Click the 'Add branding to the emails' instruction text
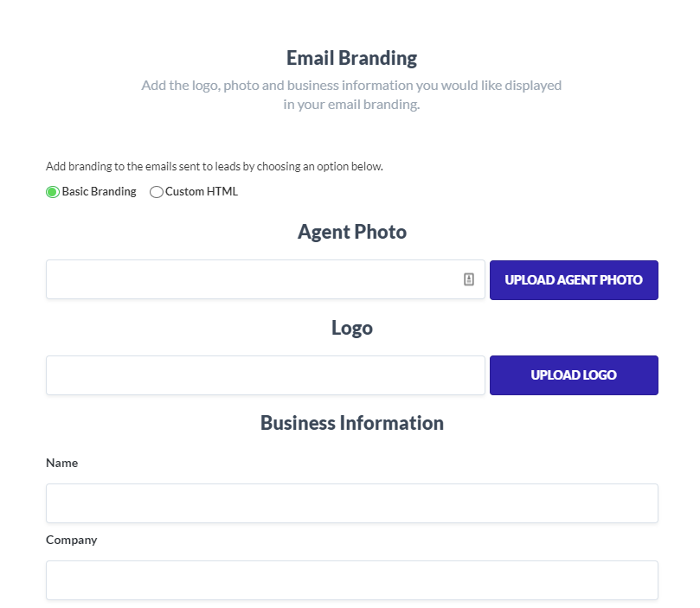The height and width of the screenshot is (608, 700). (214, 166)
